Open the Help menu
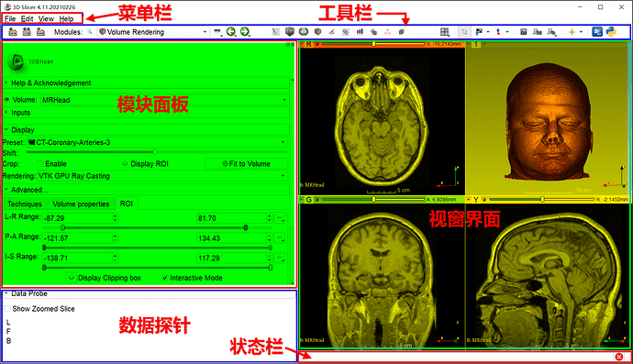Image resolution: width=633 pixels, height=364 pixels. click(x=66, y=18)
